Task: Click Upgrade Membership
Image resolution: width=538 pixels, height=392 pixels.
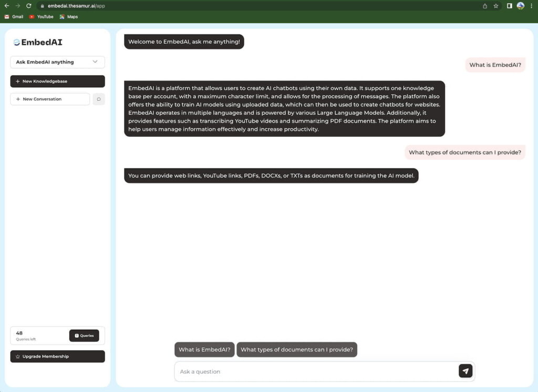Action: pyautogui.click(x=58, y=356)
